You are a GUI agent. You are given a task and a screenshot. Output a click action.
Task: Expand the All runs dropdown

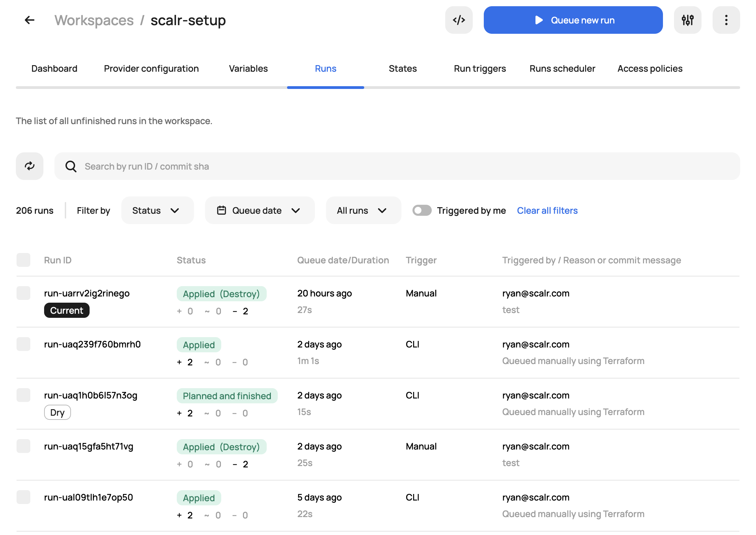pos(363,210)
